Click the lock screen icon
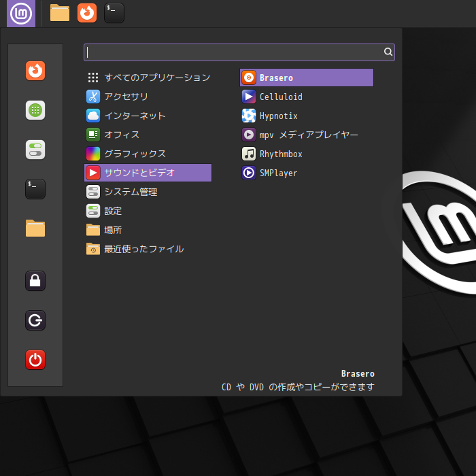This screenshot has width=476, height=476. tap(35, 280)
